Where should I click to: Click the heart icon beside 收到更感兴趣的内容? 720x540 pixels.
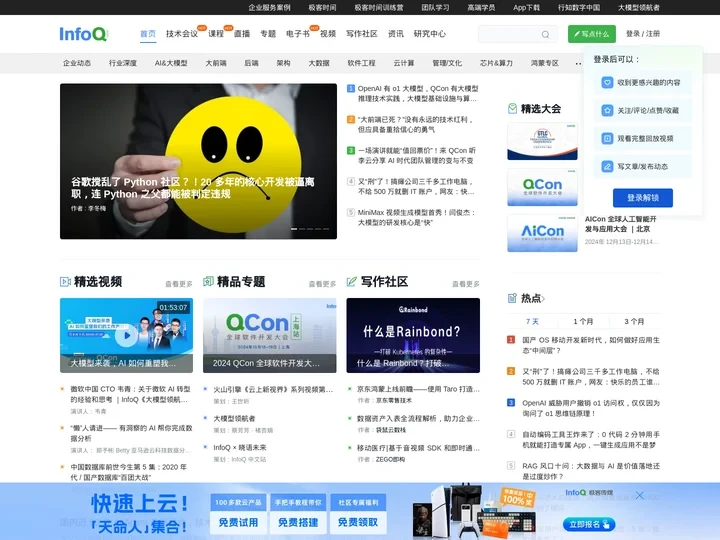click(607, 83)
